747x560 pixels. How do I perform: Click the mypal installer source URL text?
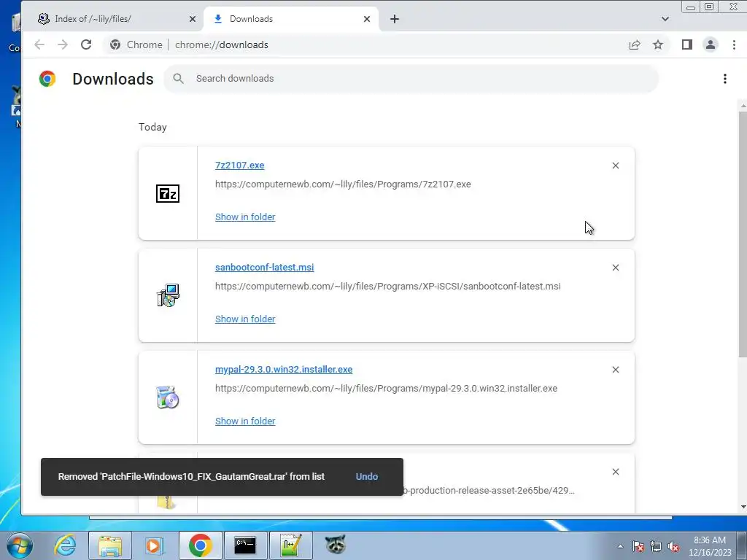point(386,388)
